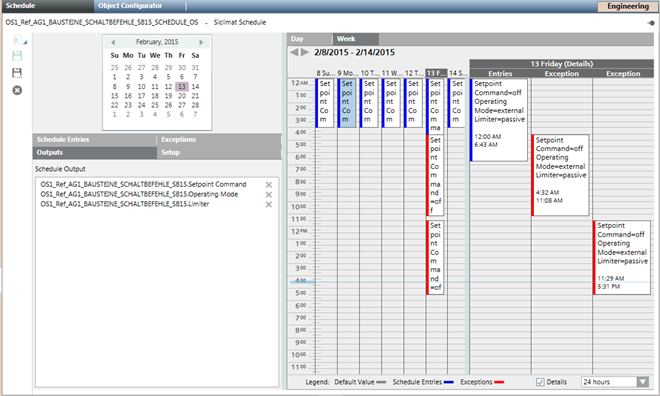660x396 pixels.
Task: Open the Exceptions section
Action: pos(219,139)
